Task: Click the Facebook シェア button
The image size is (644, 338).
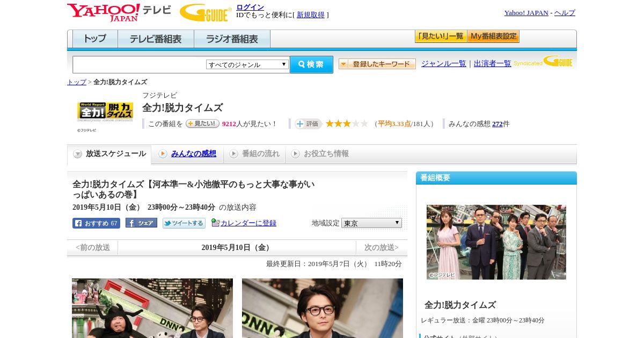Action: click(x=141, y=223)
